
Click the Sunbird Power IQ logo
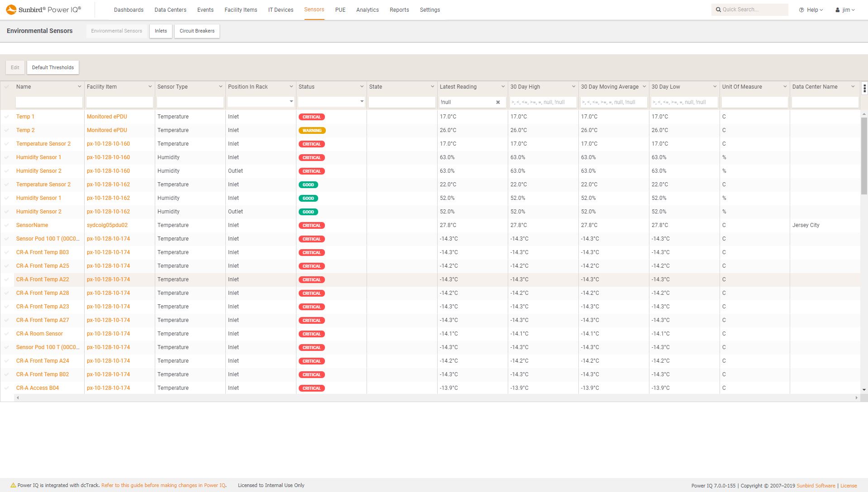click(x=43, y=9)
